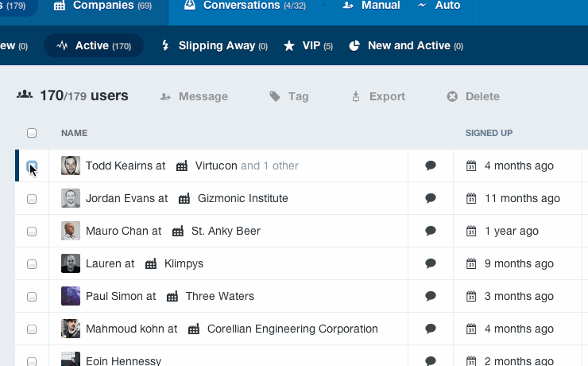Open Lauren's user avatar thumbnail
This screenshot has width=588, height=366.
(71, 263)
